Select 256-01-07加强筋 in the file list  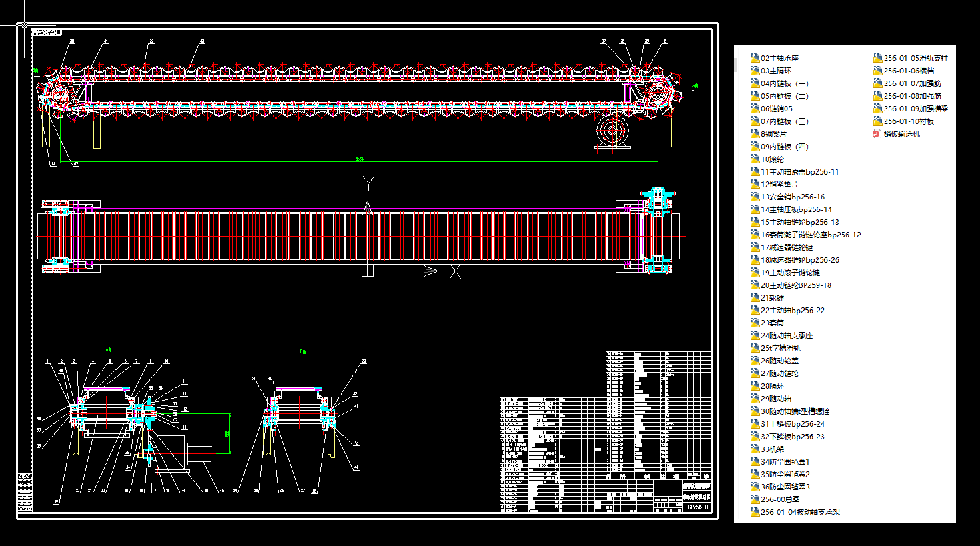(912, 83)
